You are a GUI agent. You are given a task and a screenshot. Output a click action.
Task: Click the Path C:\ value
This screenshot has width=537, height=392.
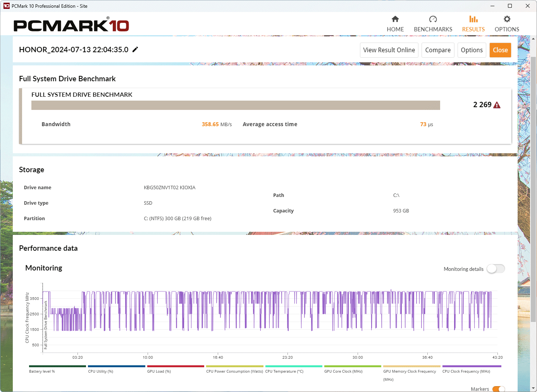point(396,195)
